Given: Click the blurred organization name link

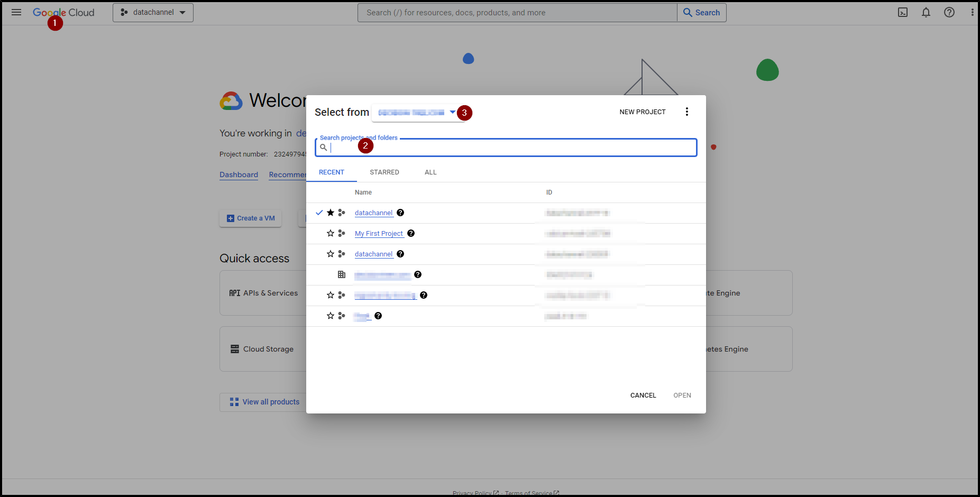Looking at the screenshot, I should (382, 275).
